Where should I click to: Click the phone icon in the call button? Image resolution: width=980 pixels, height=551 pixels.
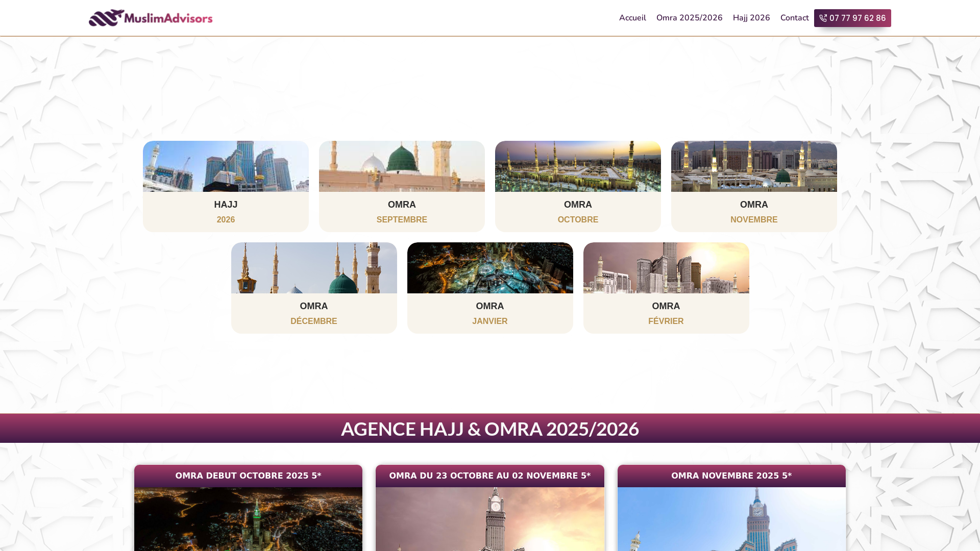[822, 18]
